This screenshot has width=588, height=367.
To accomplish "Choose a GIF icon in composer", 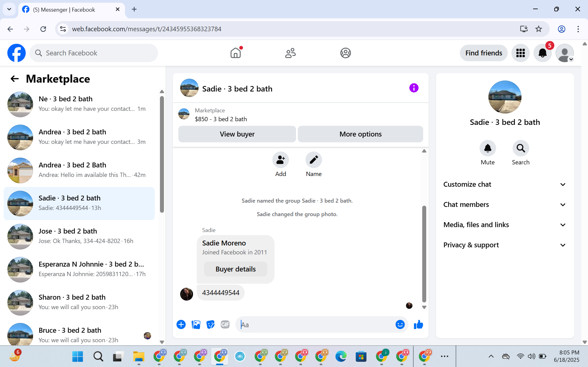I will click(225, 324).
